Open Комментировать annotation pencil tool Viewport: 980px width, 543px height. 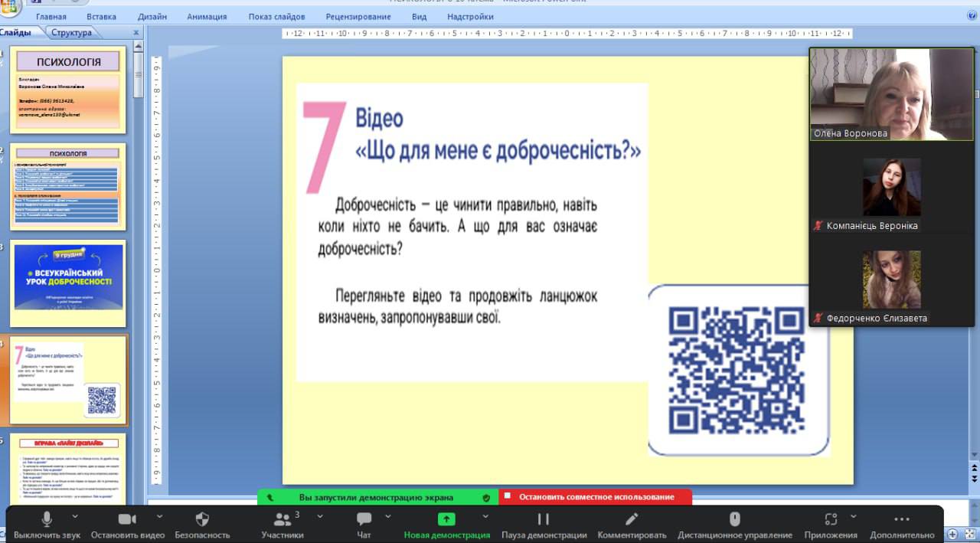(632, 519)
